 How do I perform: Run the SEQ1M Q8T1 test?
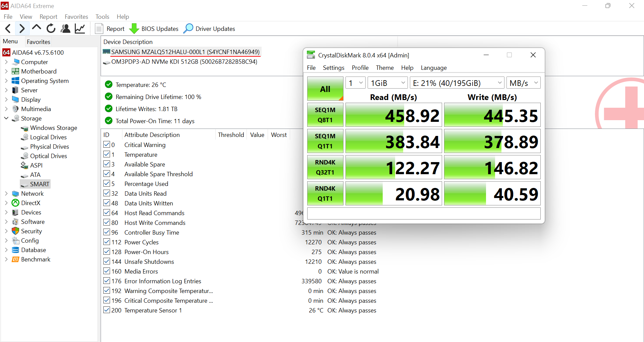pyautogui.click(x=325, y=115)
